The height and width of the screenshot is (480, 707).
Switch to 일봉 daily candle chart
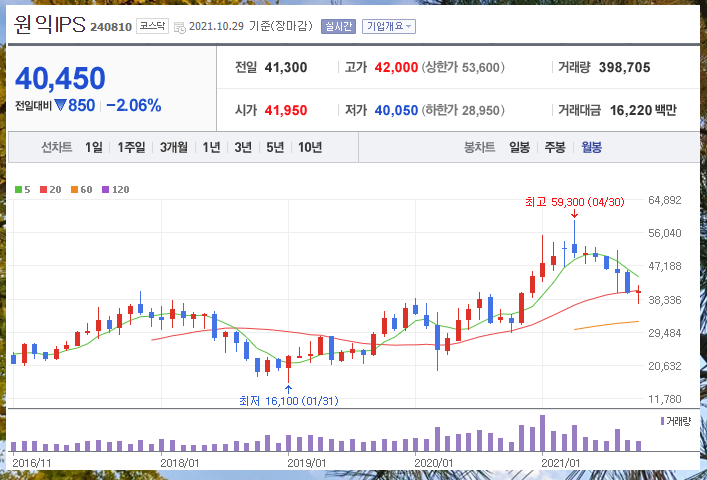coord(519,147)
